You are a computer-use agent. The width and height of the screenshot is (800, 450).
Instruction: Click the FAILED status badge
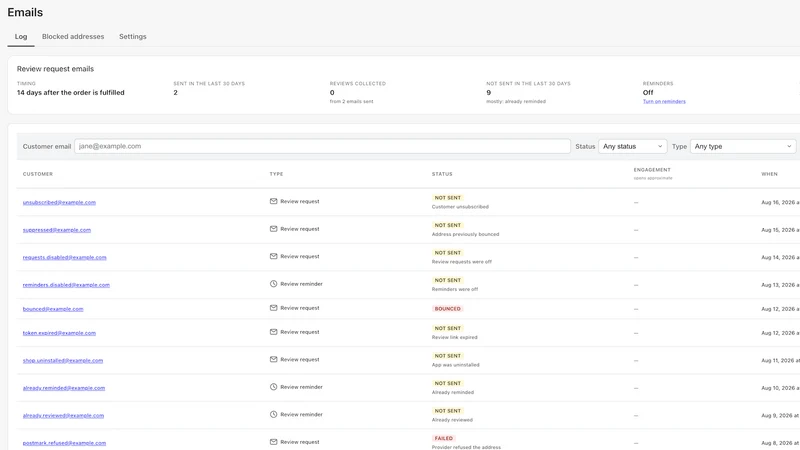443,439
